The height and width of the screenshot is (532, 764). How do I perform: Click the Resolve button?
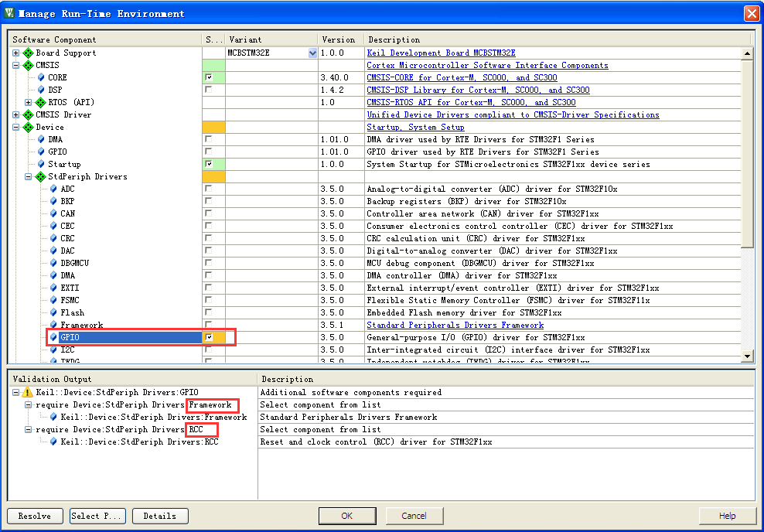click(x=35, y=516)
